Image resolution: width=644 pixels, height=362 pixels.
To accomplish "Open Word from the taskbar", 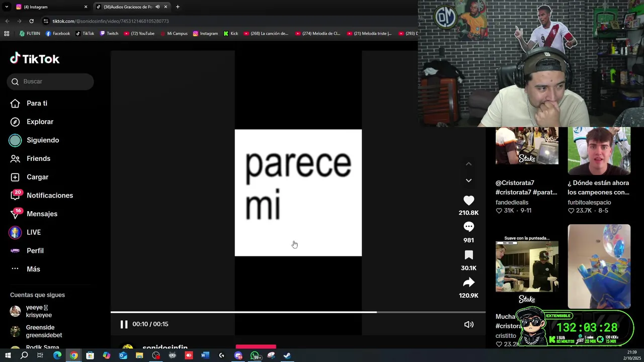I will click(205, 355).
